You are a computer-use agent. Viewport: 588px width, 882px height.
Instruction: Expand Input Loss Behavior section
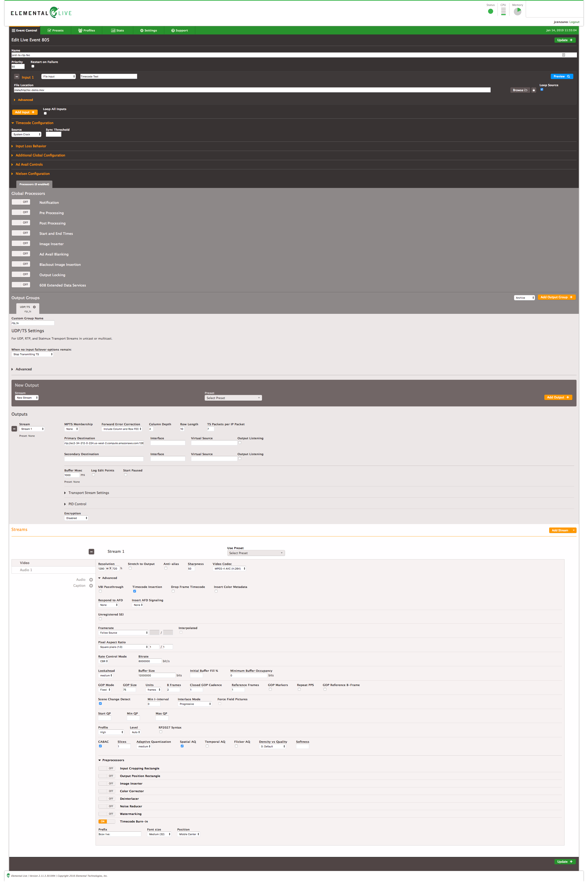[x=31, y=146]
